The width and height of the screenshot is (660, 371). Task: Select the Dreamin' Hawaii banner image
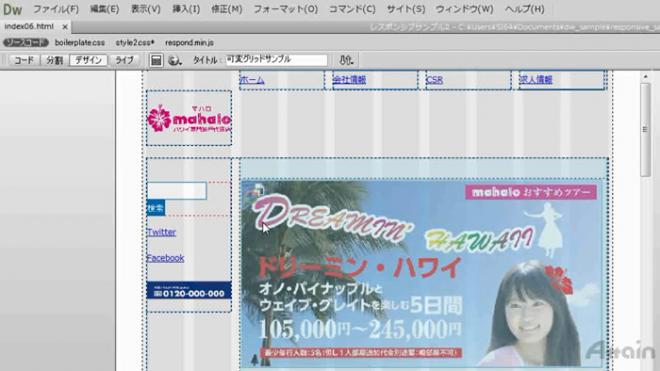(423, 274)
